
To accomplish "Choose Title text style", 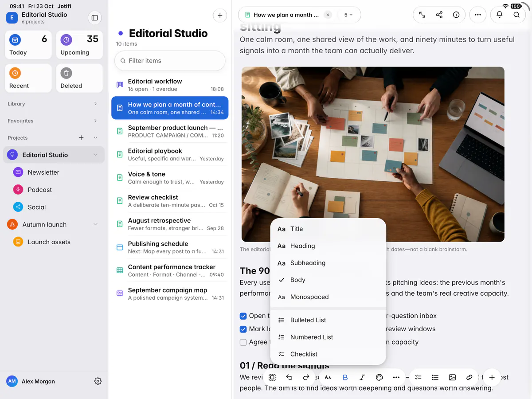I will point(328,229).
